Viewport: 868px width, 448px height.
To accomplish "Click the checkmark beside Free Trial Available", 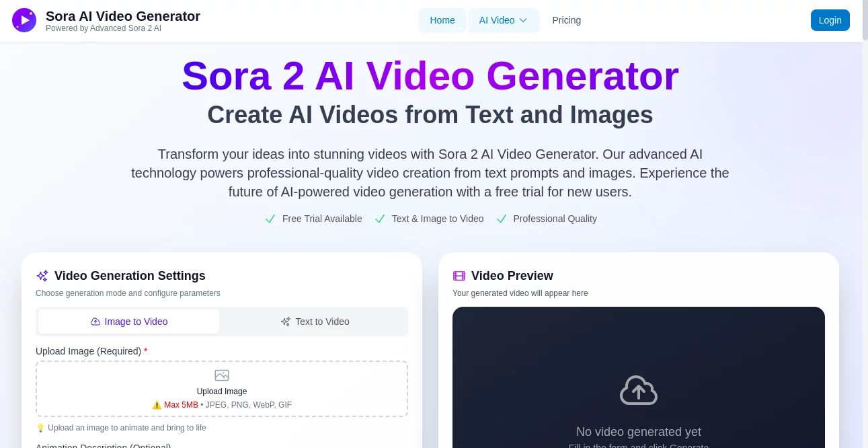I will click(270, 219).
